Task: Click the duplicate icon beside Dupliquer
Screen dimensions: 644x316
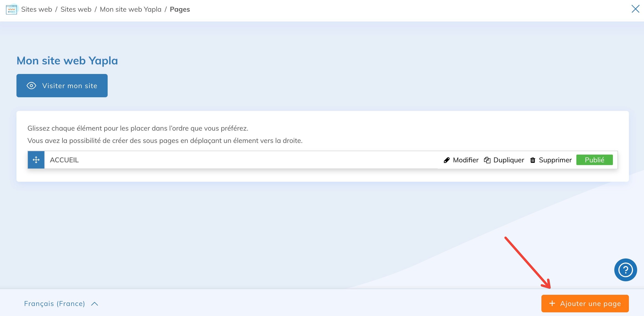Action: 487,160
